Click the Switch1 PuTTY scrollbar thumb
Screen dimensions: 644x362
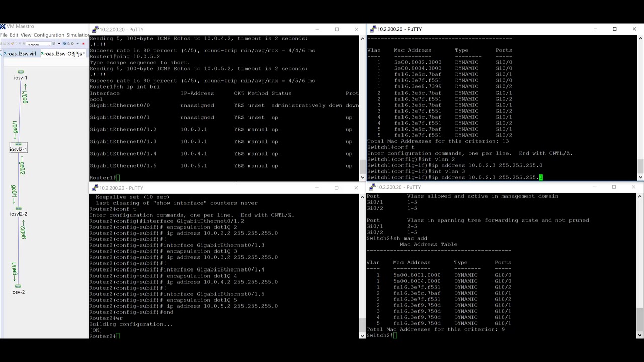click(640, 166)
